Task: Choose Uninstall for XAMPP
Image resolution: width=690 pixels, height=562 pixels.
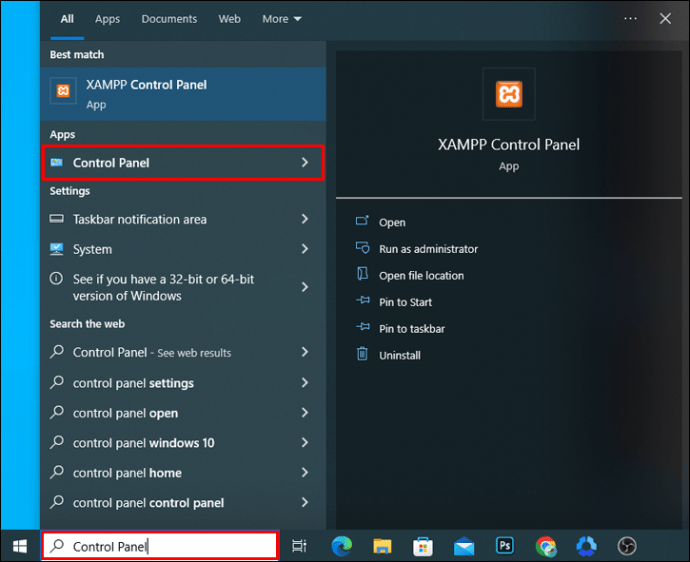Action: 400,356
